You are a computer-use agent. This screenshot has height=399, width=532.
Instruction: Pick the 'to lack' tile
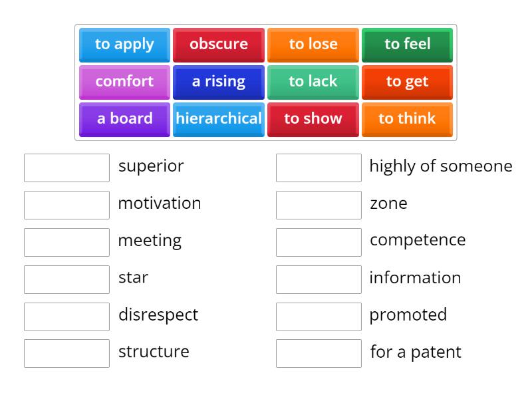[x=313, y=82]
